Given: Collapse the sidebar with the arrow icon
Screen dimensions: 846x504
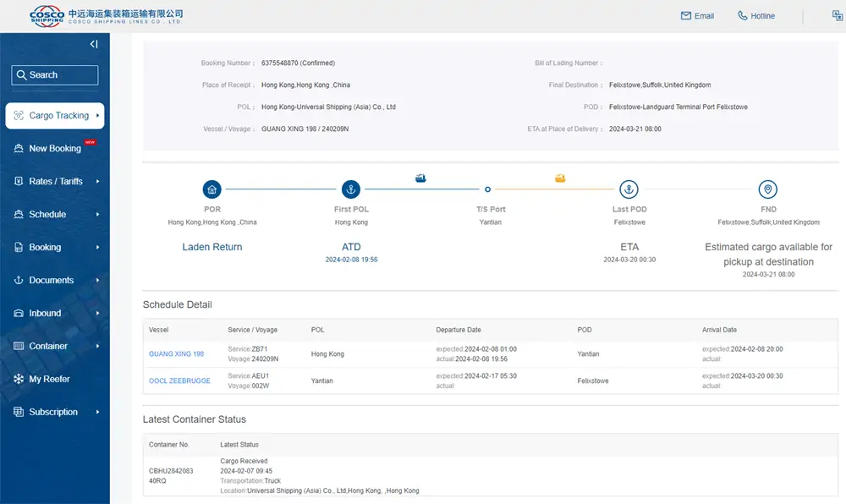Looking at the screenshot, I should point(94,44).
